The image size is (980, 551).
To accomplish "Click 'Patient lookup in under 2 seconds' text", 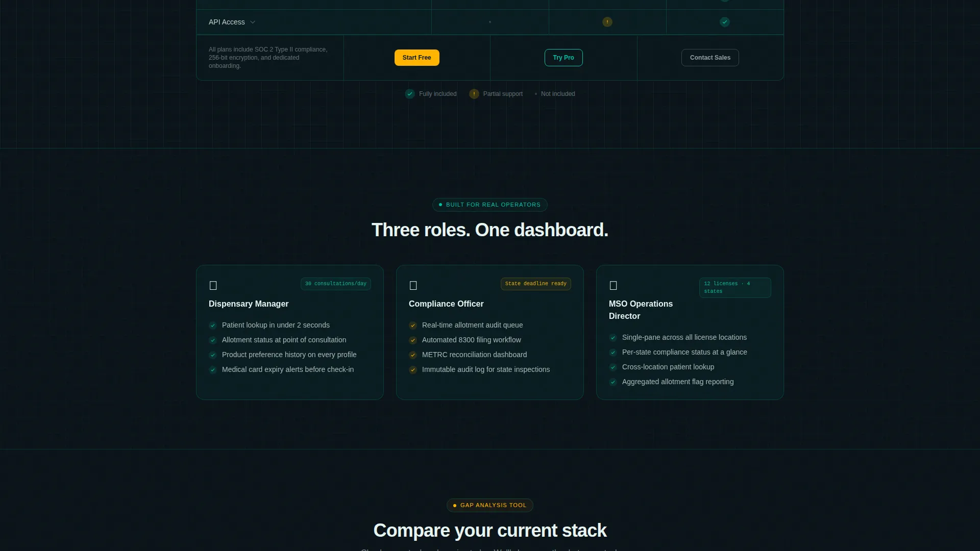I will click(x=276, y=325).
